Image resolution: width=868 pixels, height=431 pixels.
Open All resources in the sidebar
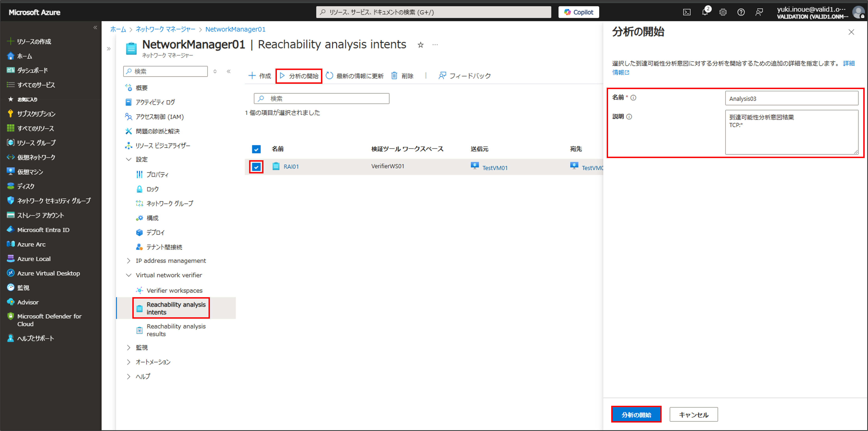click(30, 128)
